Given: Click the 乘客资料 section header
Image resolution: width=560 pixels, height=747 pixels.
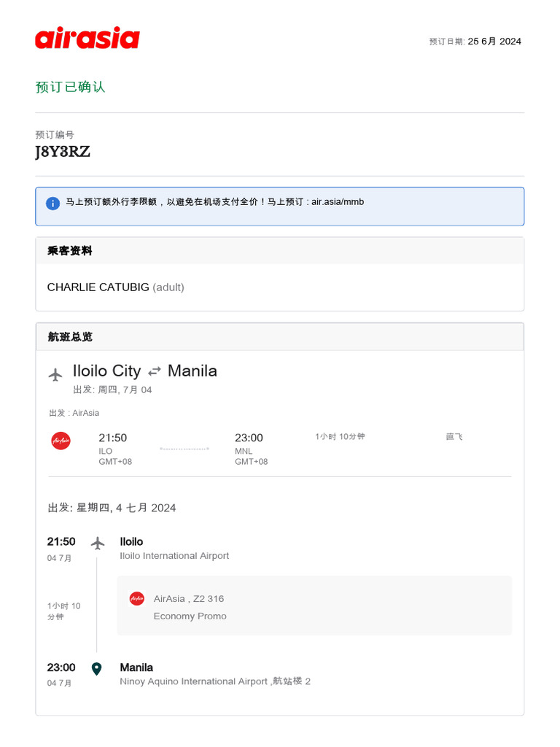Looking at the screenshot, I should point(69,251).
